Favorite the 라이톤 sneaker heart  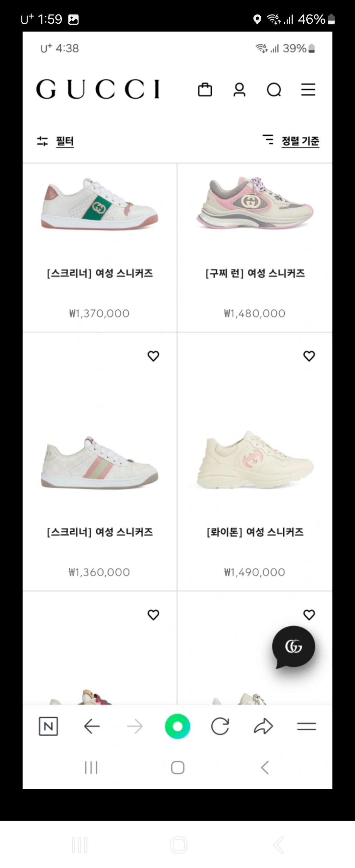click(309, 356)
